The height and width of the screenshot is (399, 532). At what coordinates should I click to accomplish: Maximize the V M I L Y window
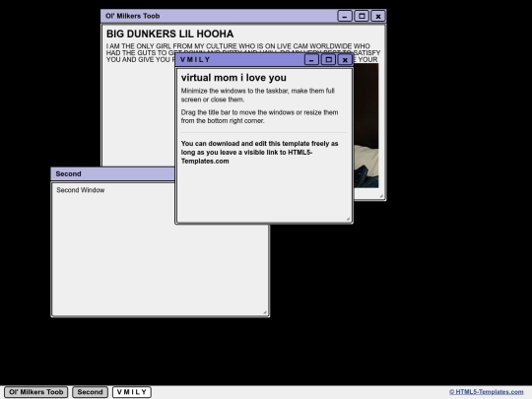[x=328, y=60]
